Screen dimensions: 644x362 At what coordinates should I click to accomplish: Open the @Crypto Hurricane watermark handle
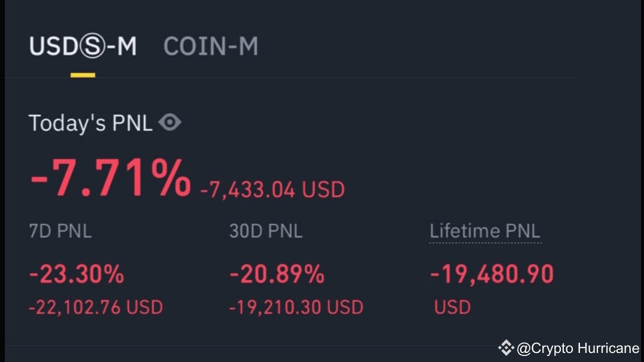point(578,348)
